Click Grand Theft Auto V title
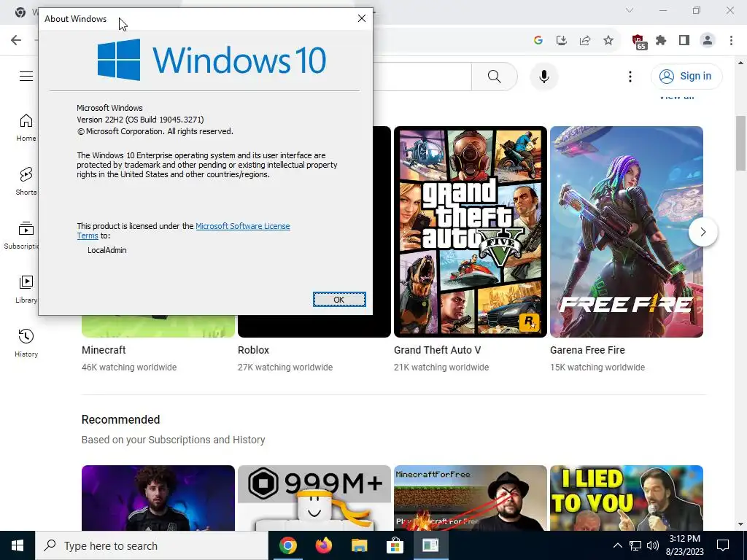The image size is (747, 560). pos(438,350)
